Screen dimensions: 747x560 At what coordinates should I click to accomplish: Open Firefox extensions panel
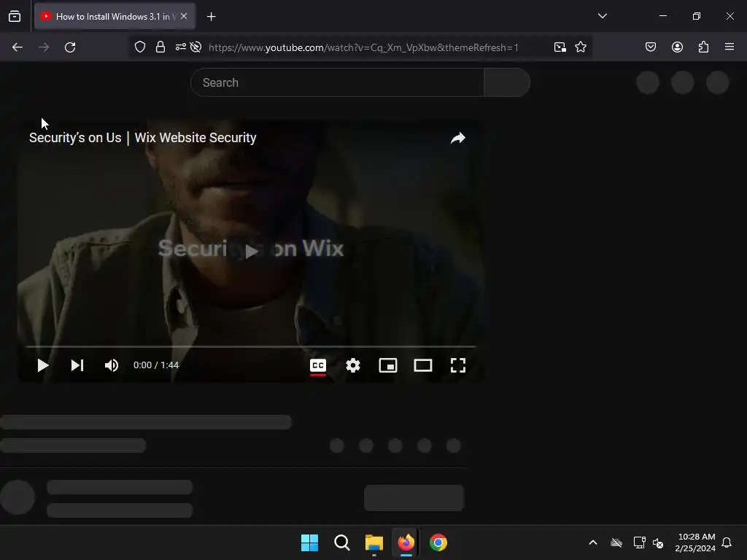703,47
